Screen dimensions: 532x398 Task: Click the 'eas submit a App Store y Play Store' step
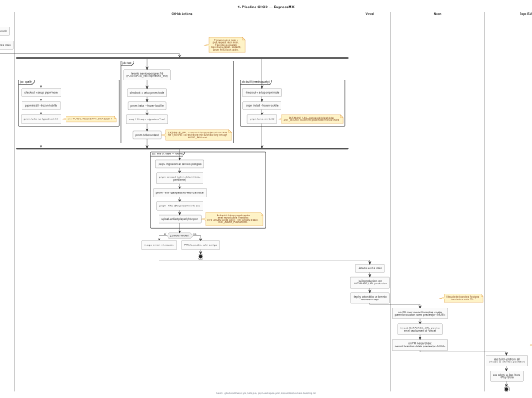point(506,376)
